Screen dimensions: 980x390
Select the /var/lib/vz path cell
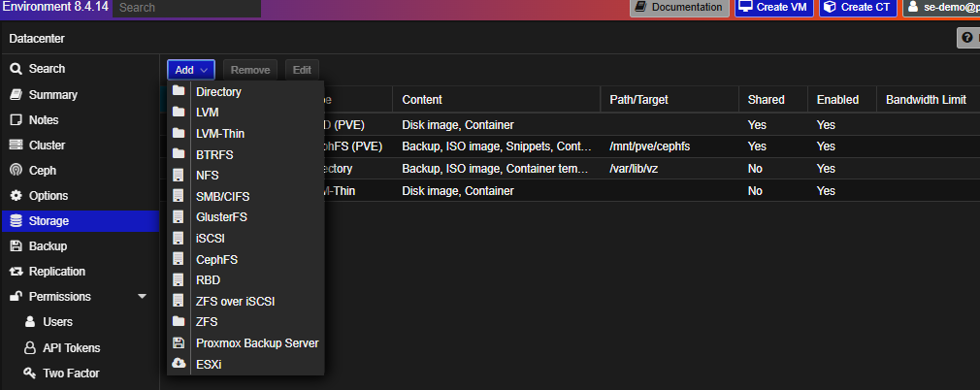[670, 169]
